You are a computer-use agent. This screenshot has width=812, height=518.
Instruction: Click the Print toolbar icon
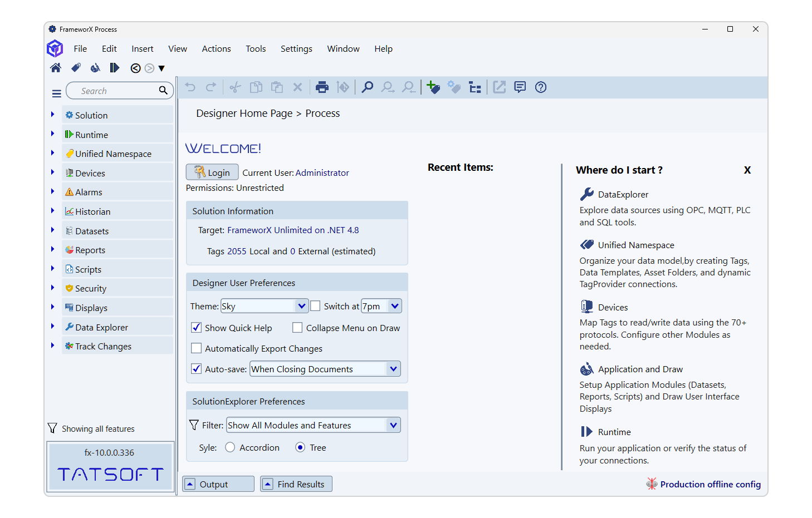322,87
